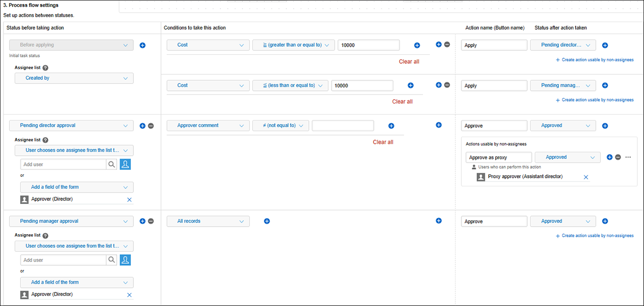Open the Add a field of the form dropdown
Screen dimensions: 644x306
pyautogui.click(x=76, y=187)
